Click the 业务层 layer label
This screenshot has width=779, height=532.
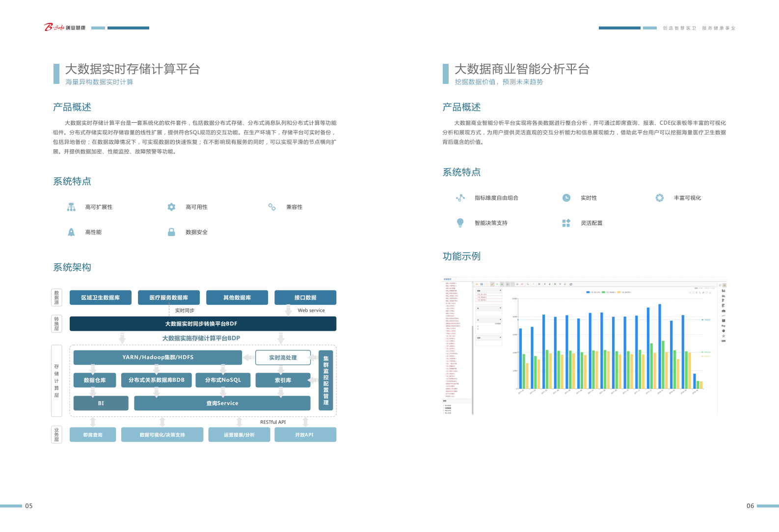[x=56, y=435]
